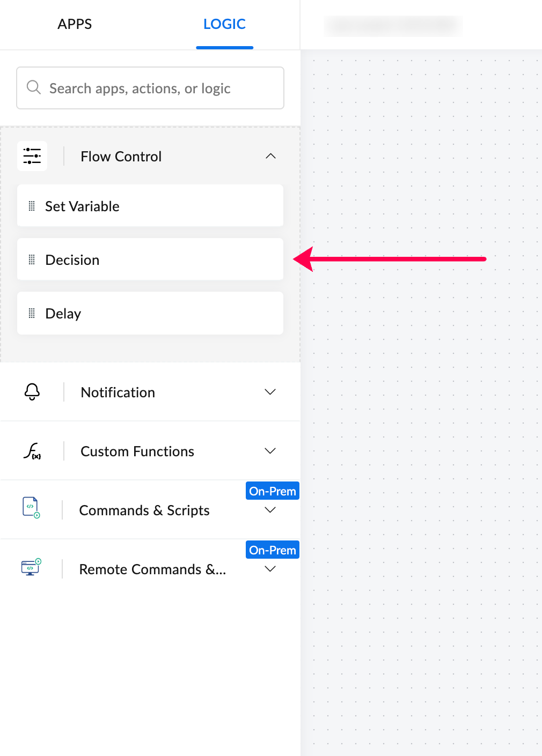Click the Decision drag handle icon
This screenshot has height=756, width=542.
pyautogui.click(x=32, y=260)
